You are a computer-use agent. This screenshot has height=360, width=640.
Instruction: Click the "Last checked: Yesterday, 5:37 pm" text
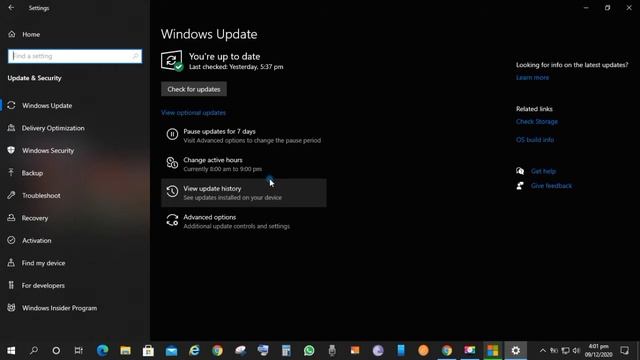click(236, 67)
